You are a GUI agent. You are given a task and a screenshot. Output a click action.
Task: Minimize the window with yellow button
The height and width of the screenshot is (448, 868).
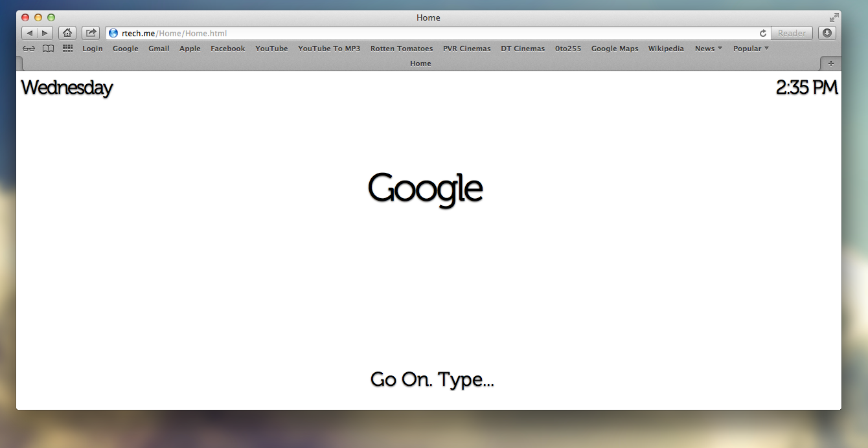point(38,17)
